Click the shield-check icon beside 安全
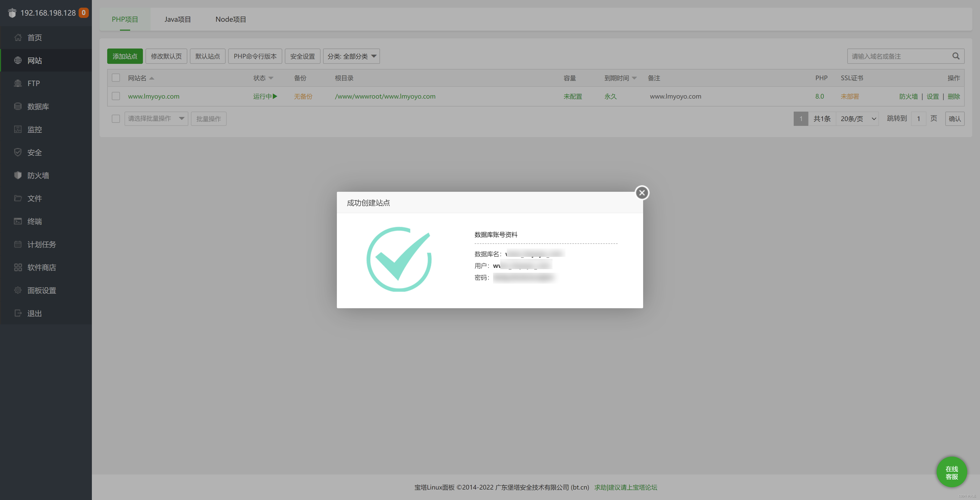This screenshot has height=500, width=980. point(18,152)
